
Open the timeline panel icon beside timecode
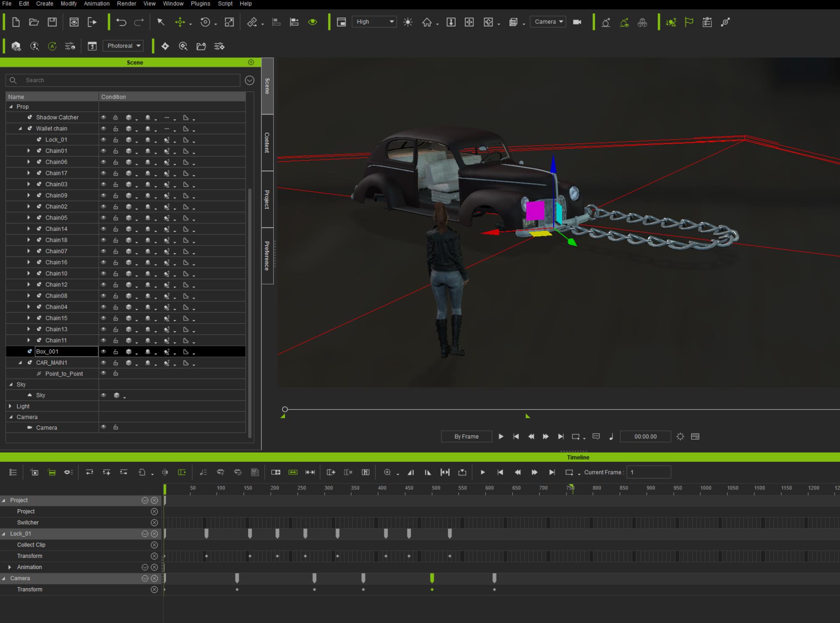[695, 437]
